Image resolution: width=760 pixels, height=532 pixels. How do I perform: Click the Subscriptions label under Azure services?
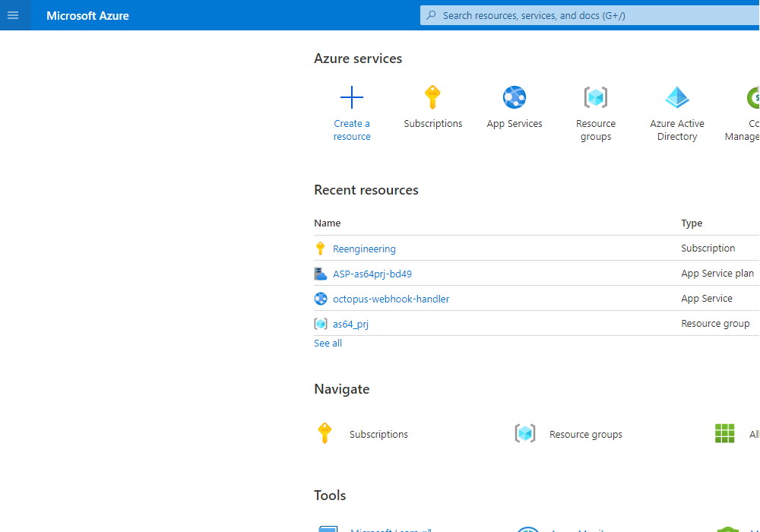433,124
